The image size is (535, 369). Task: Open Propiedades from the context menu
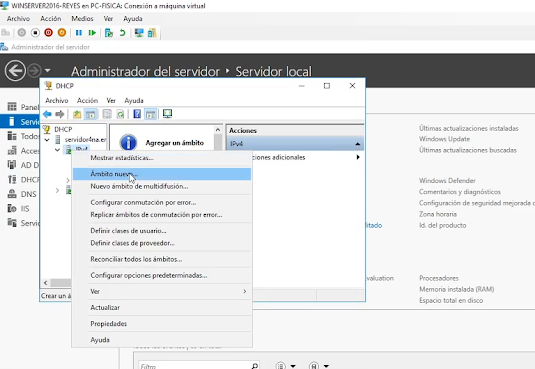pyautogui.click(x=162, y=323)
